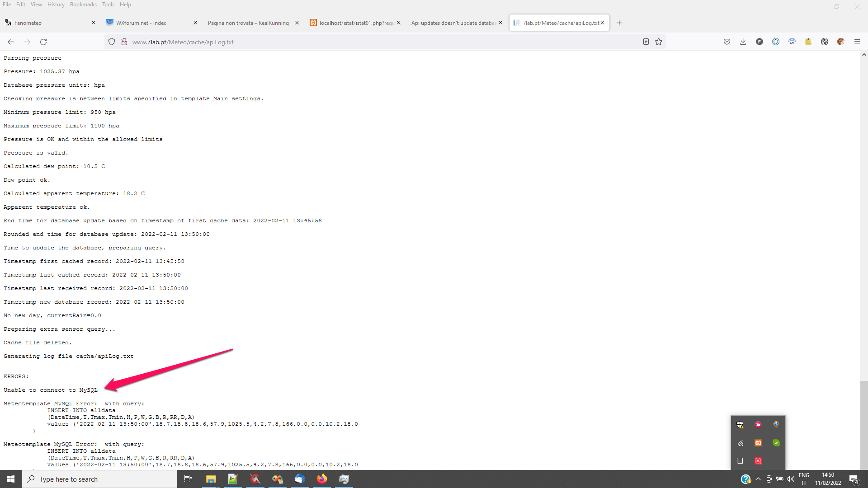Close the 7lab.pt apiLog.txt tab

[602, 23]
